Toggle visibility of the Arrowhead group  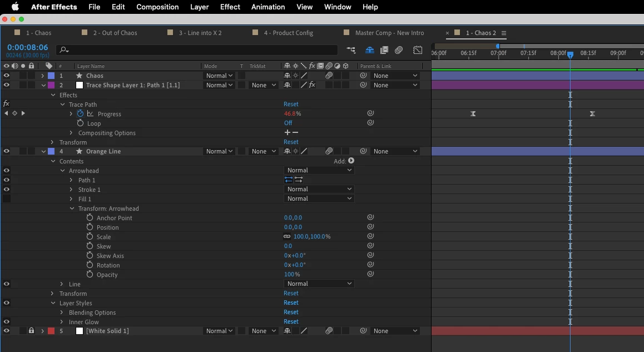click(x=6, y=171)
